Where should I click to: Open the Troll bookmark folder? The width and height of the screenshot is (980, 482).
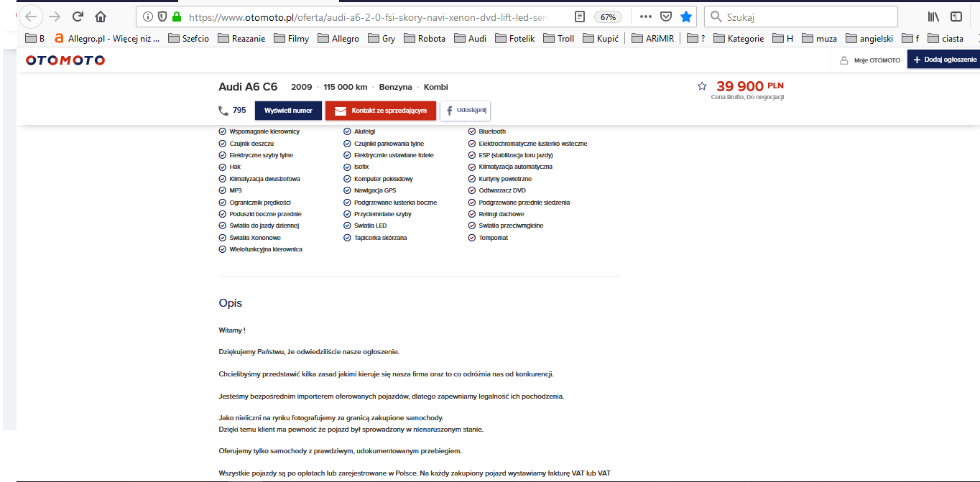[559, 38]
